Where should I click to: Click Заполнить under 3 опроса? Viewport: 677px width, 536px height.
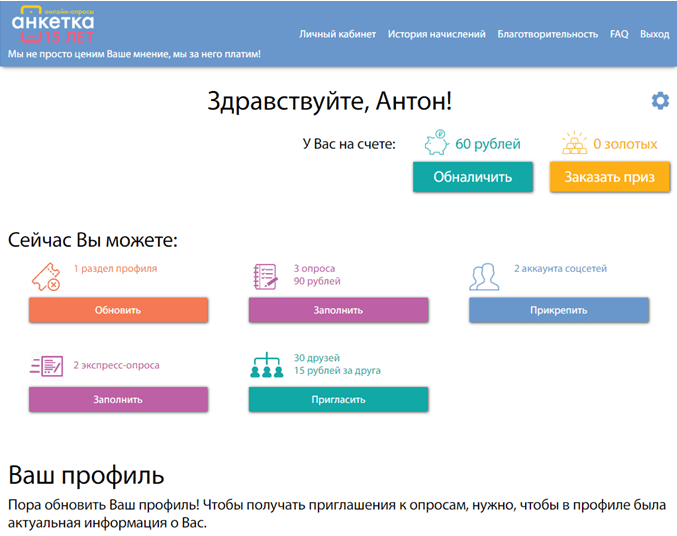(x=338, y=310)
